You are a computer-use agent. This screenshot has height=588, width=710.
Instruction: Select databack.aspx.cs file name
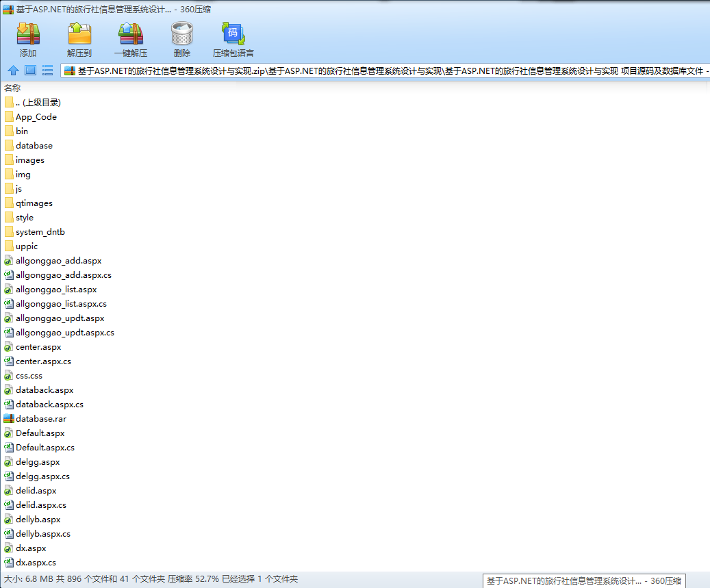[x=49, y=405]
